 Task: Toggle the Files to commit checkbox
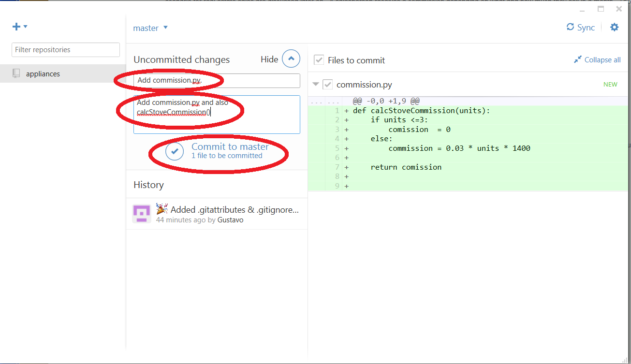pos(319,60)
